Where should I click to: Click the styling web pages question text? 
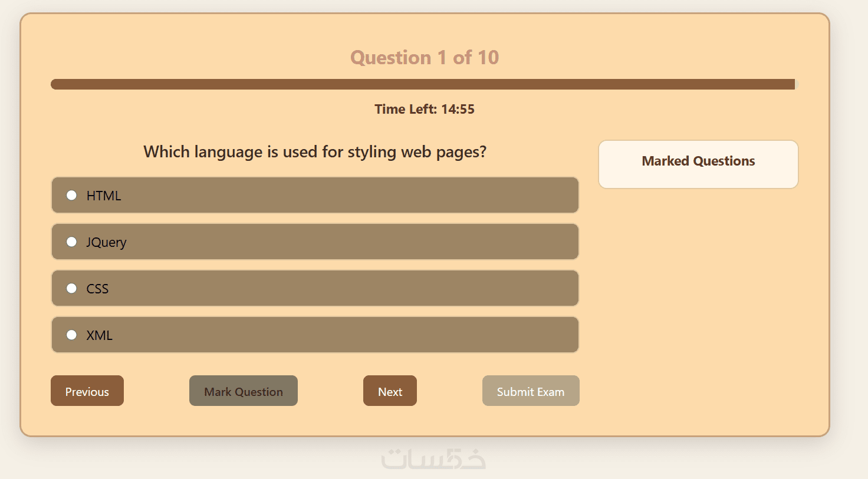(x=315, y=151)
